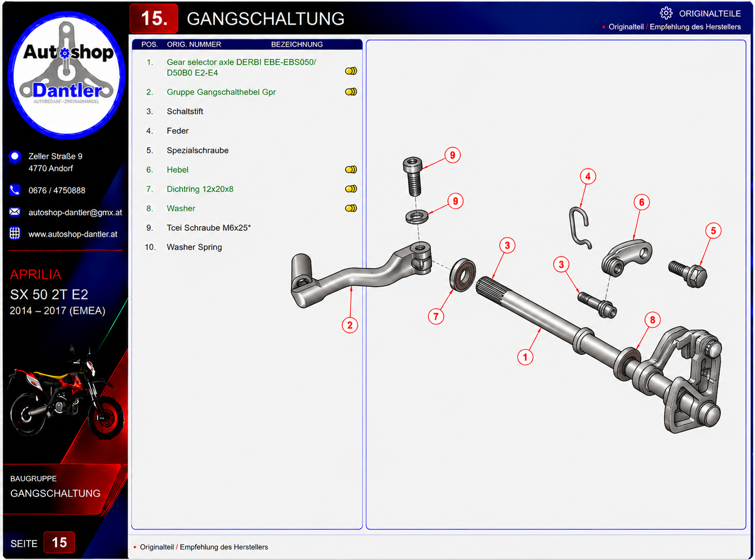Click the Autoshop Dantler logo
This screenshot has width=755, height=560.
66,75
